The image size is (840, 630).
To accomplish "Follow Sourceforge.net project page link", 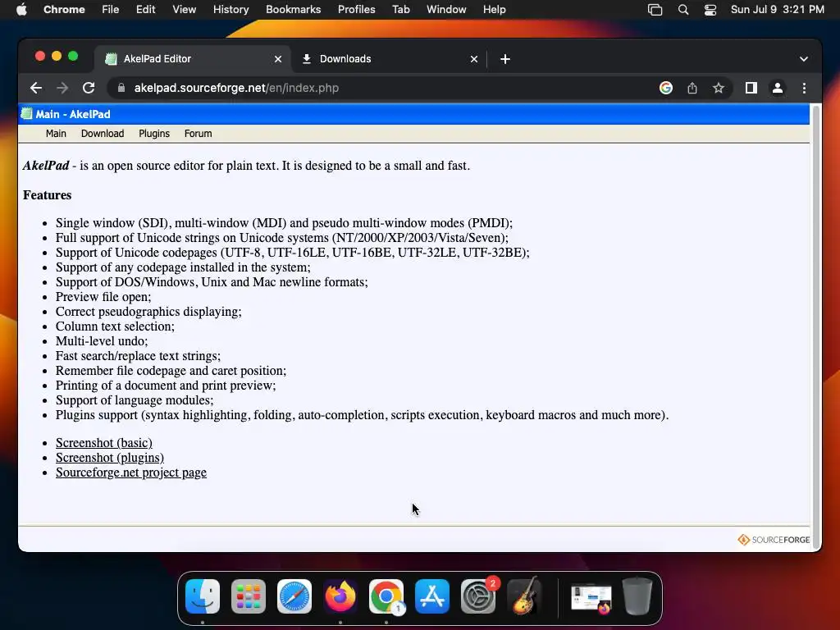I will (x=131, y=472).
